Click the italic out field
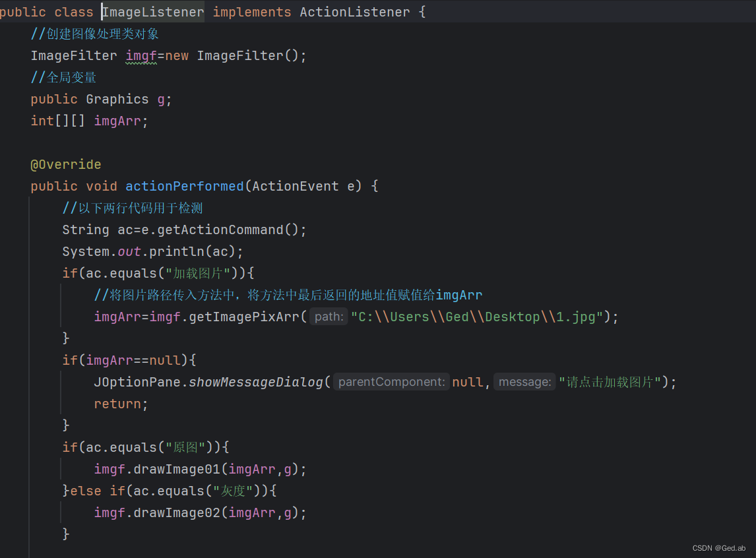This screenshot has height=558, width=756. [129, 251]
